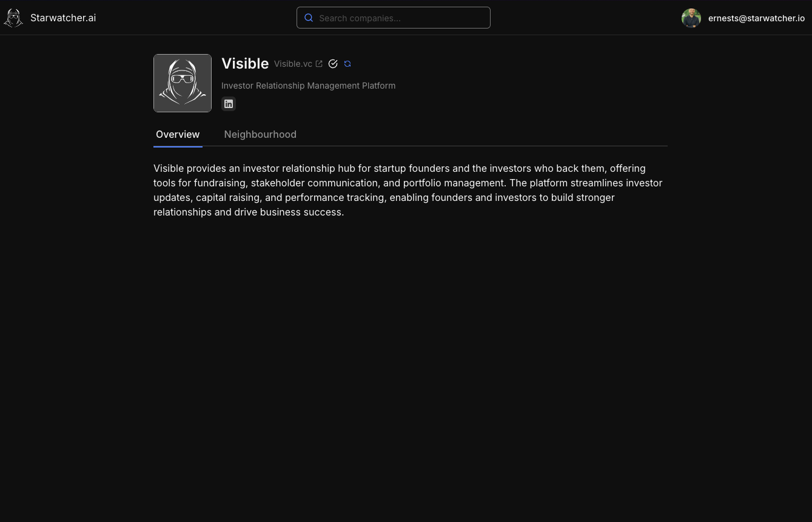Open the user avatar photo

691,18
